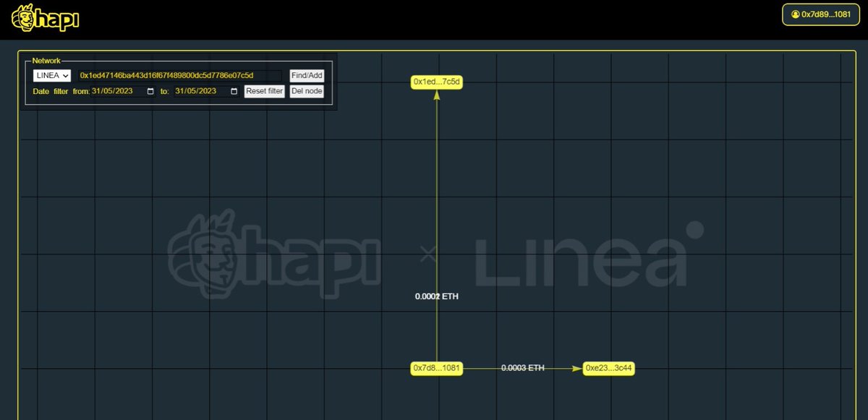Viewport: 868px width, 420px height.
Task: Click the Network panel title label
Action: (x=46, y=61)
